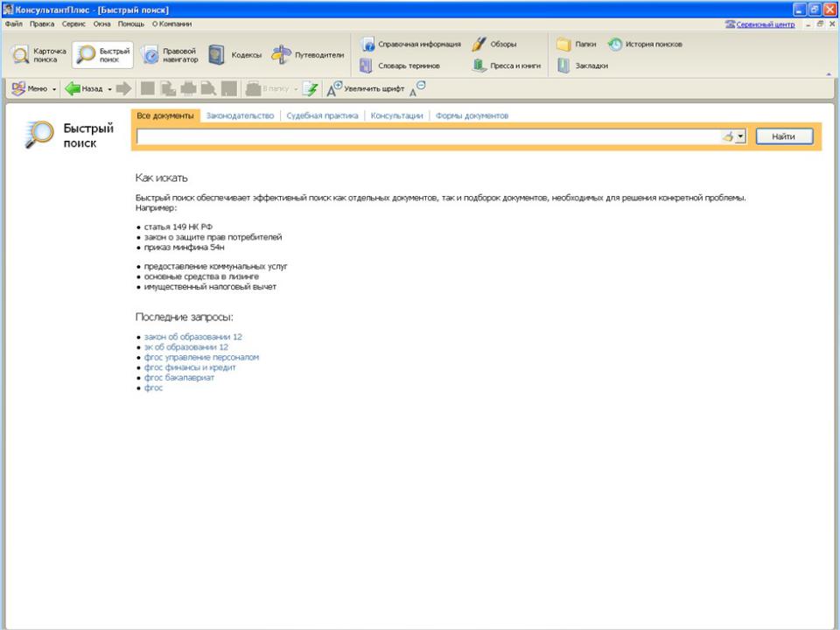Click the document with green lightning icon
Image resolution: width=840 pixels, height=630 pixels.
(x=310, y=89)
